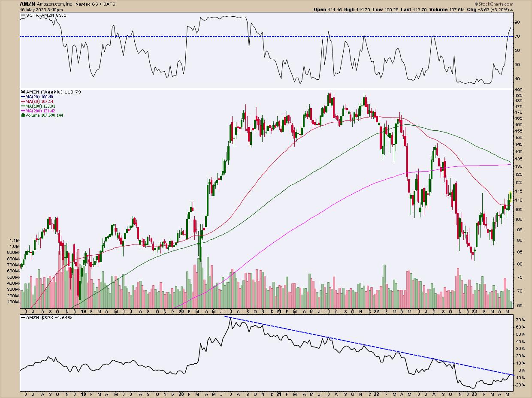Click the magenta MA(200) legend line marker
This screenshot has height=398, width=532.
[23, 111]
